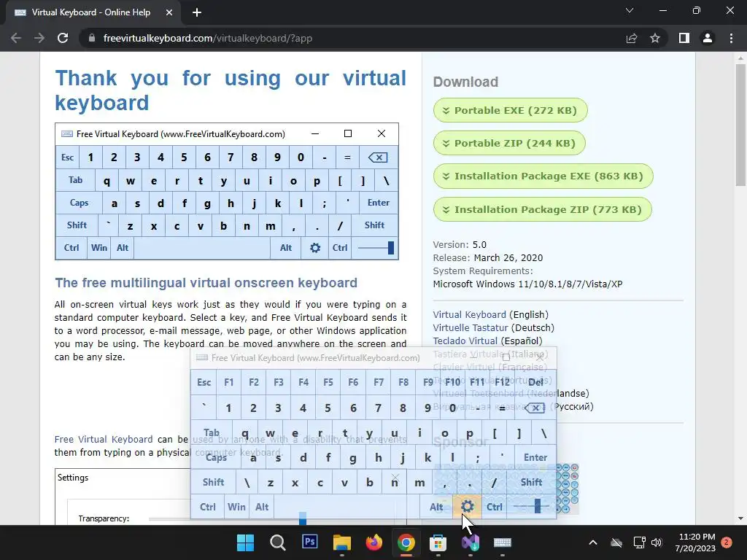Adjust the size slider on floating keyboard

click(531, 507)
